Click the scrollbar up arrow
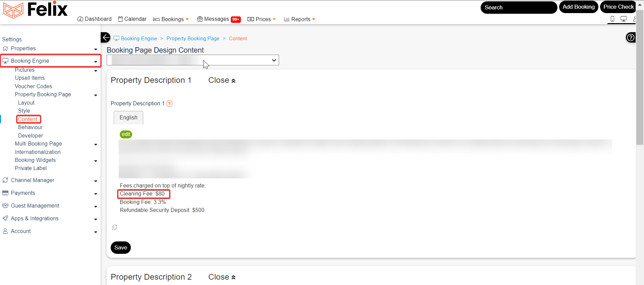This screenshot has height=285, width=644. 640,5
